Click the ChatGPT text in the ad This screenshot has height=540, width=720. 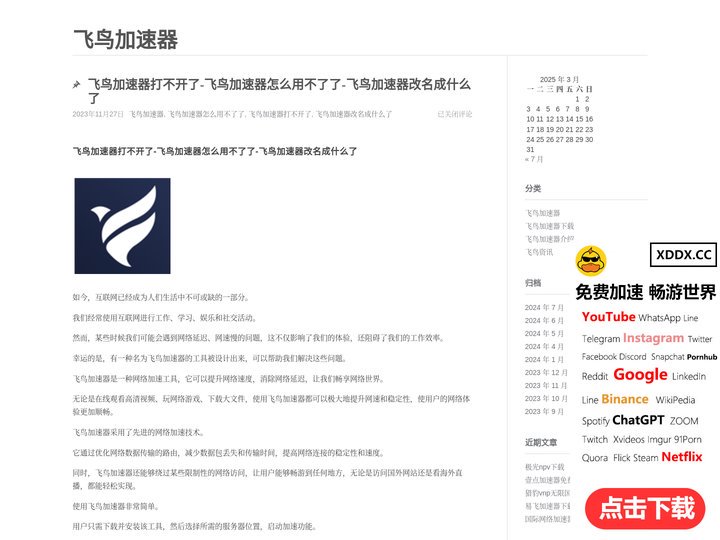point(638,420)
